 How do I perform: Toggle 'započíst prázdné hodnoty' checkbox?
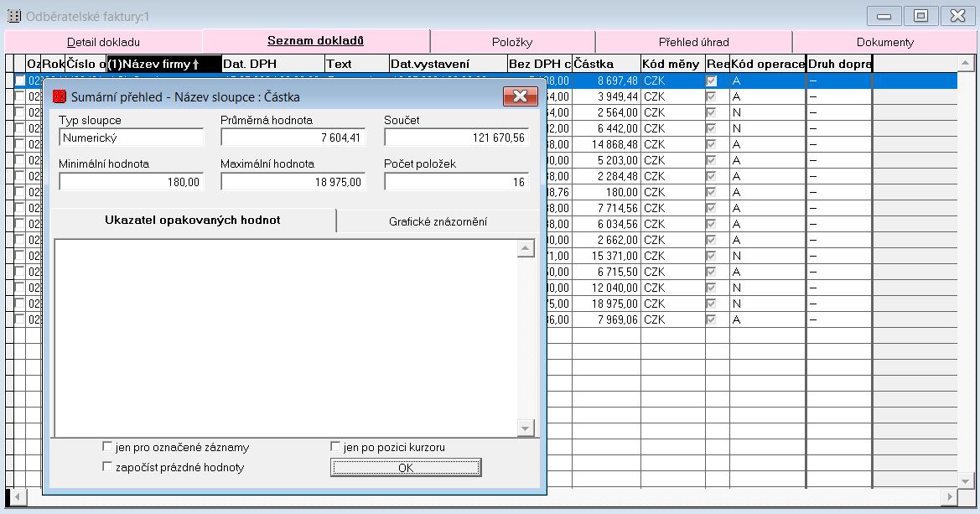[x=107, y=466]
